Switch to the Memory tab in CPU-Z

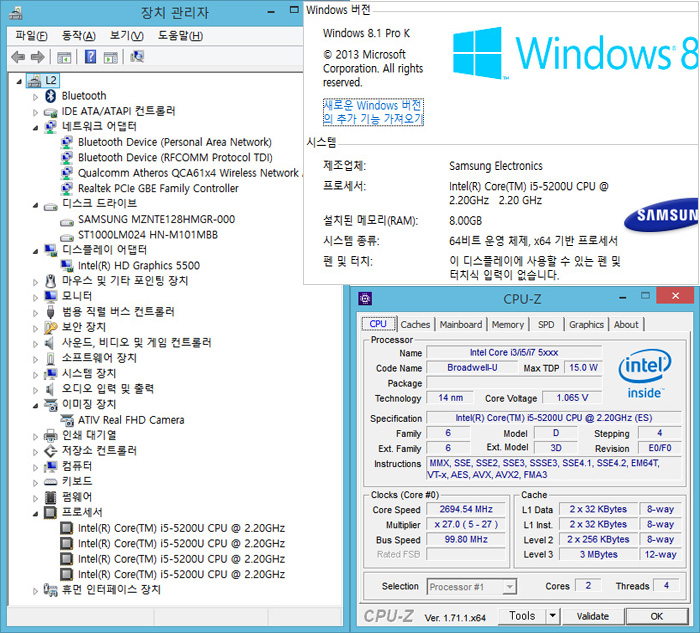508,325
